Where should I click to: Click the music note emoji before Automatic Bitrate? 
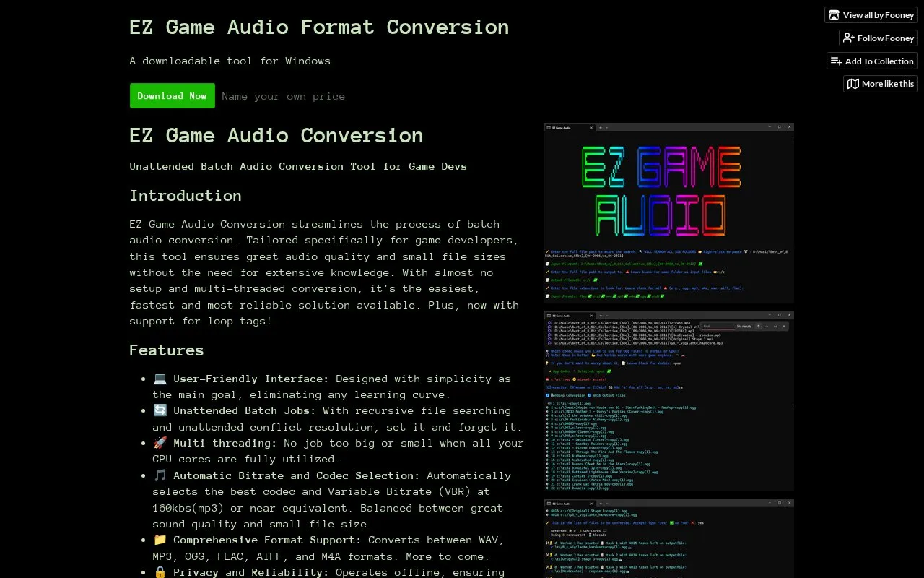[160, 475]
